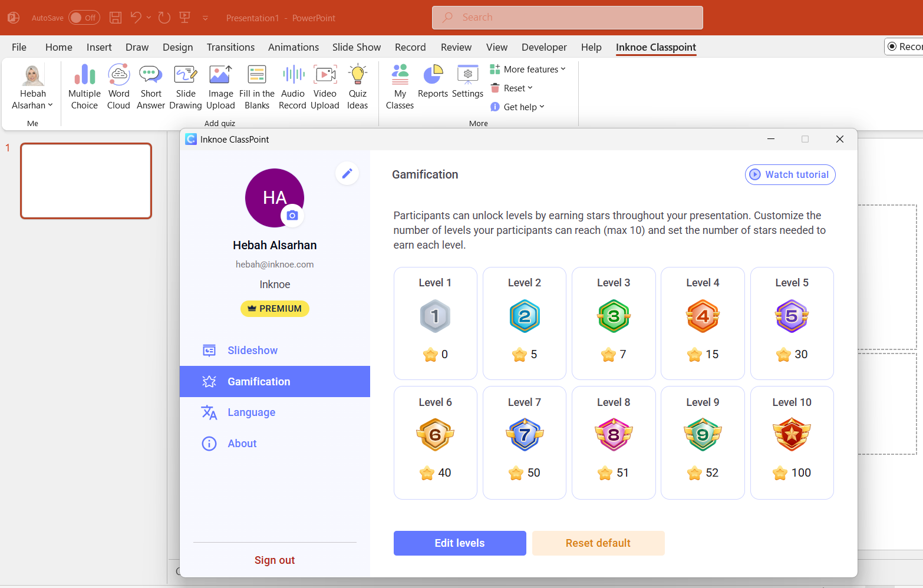Open Hebah Alsarhan account dropdown

tap(32, 87)
